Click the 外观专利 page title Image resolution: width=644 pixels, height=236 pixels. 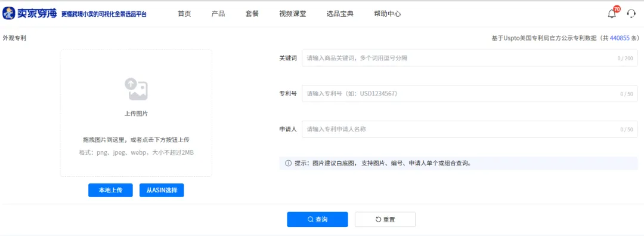tap(15, 38)
